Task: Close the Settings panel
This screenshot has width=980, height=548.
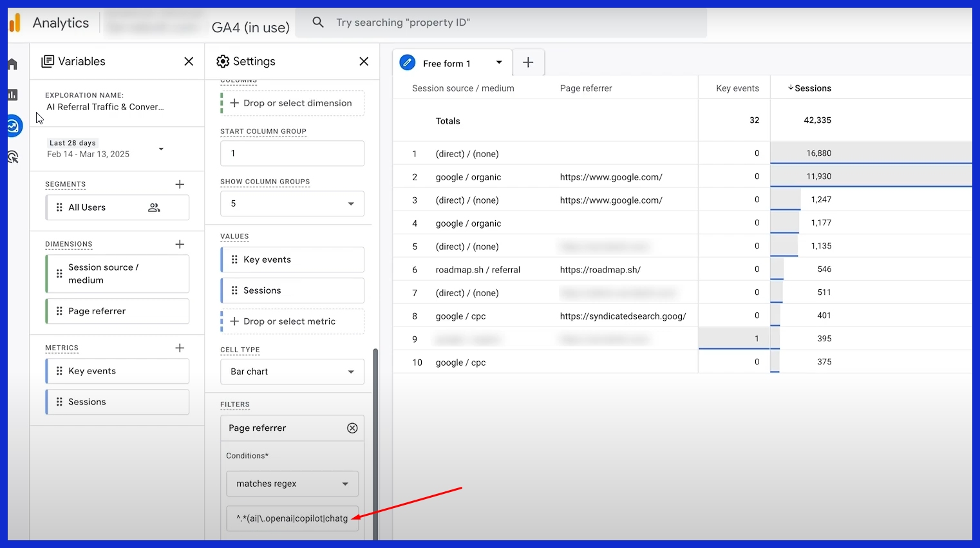Action: pos(364,61)
